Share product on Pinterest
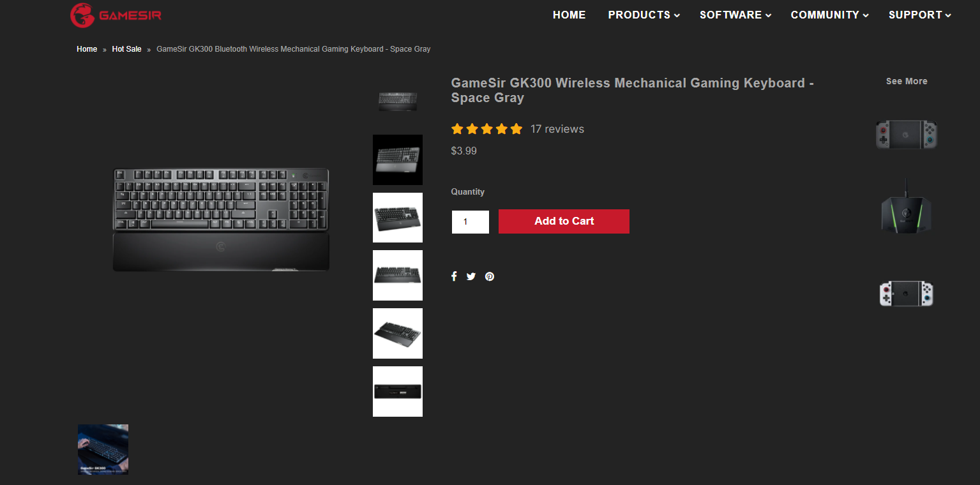This screenshot has width=980, height=485. [490, 276]
